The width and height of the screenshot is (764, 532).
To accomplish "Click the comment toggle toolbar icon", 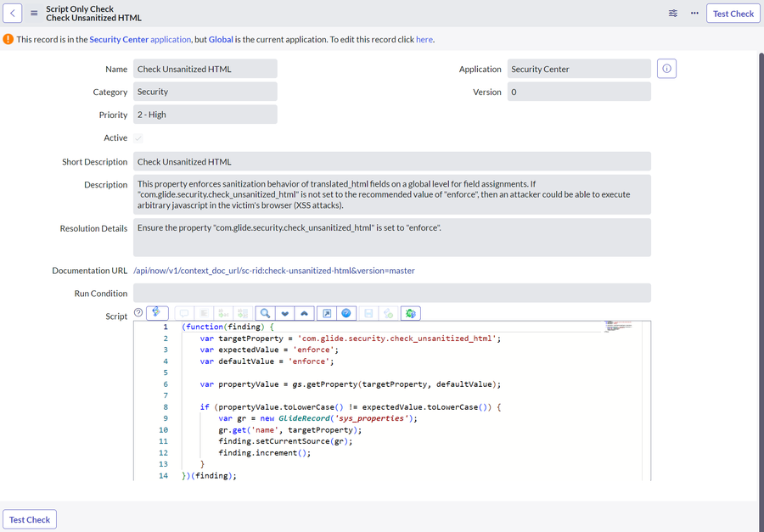I will tap(184, 313).
